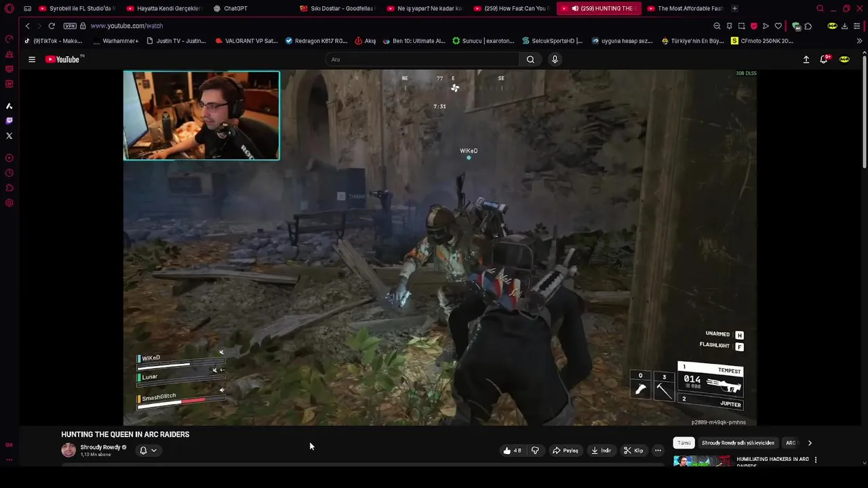Open HUMILIATING HACKERS IN ARC RAIDERS thumbnail
This screenshot has width=868, height=488.
702,461
